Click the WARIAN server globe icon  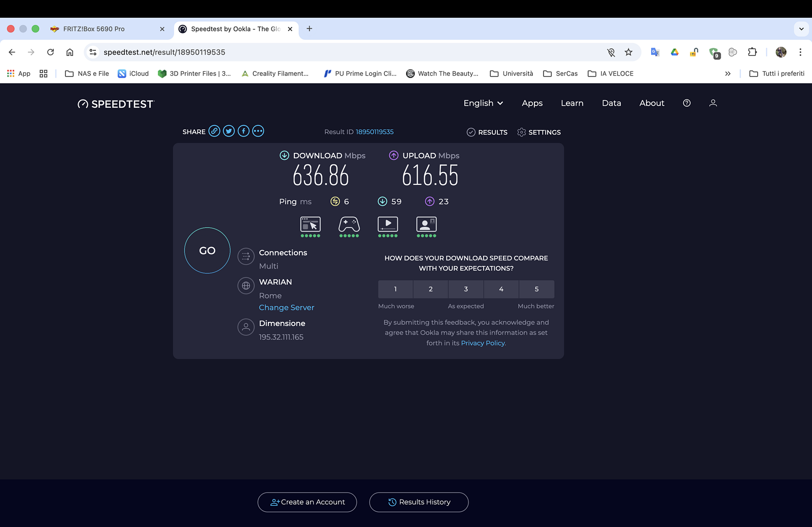(x=246, y=286)
